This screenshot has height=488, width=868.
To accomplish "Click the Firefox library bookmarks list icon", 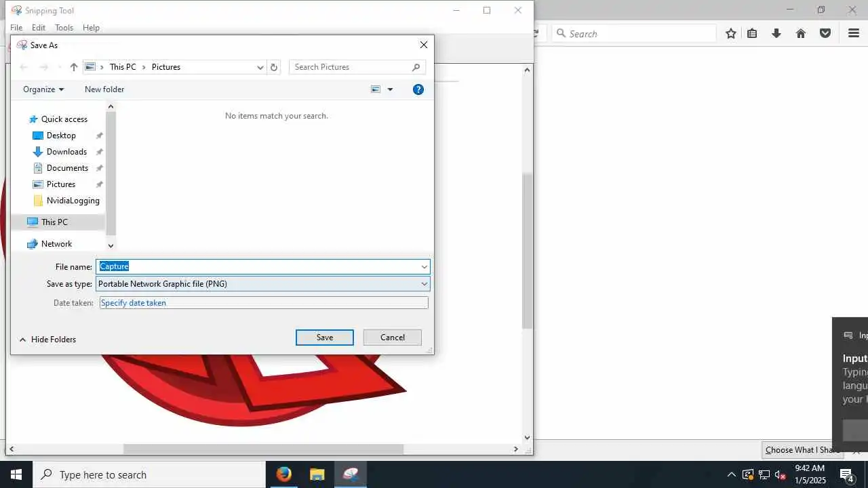I will coord(752,33).
